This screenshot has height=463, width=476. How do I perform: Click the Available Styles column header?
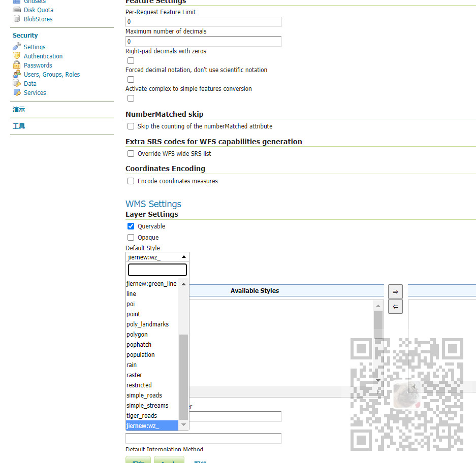(255, 291)
